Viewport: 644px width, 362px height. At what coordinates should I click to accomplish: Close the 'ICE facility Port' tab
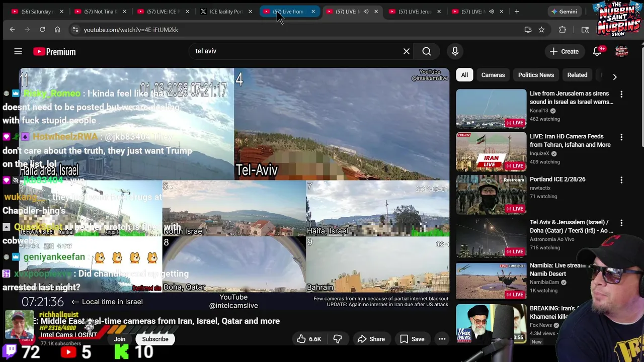(x=250, y=11)
